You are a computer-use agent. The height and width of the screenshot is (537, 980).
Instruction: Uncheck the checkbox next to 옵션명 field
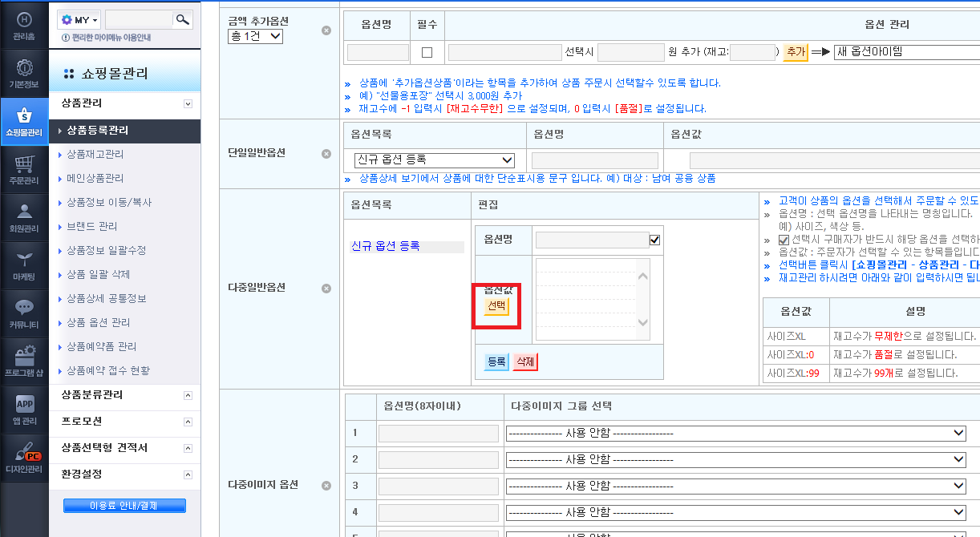655,240
